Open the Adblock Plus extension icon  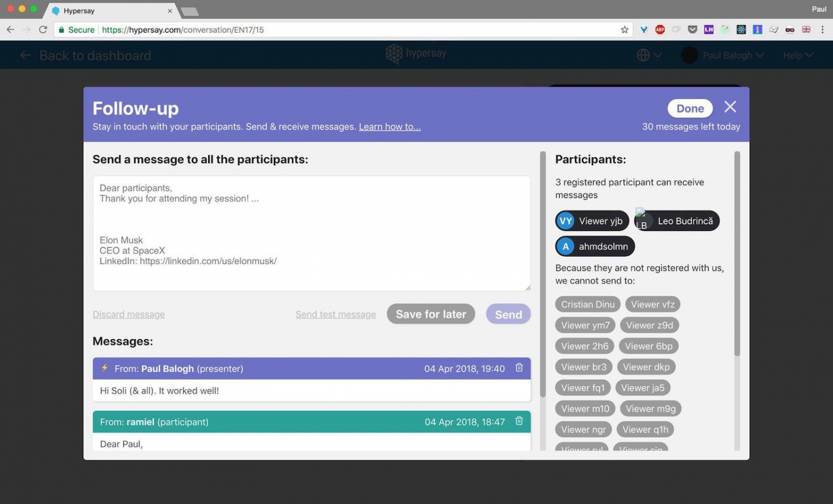coord(660,30)
